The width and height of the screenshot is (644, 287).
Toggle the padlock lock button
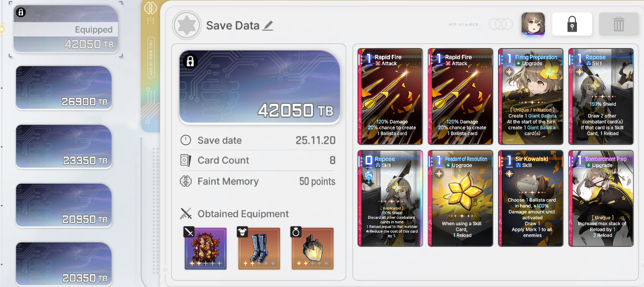coord(572,24)
